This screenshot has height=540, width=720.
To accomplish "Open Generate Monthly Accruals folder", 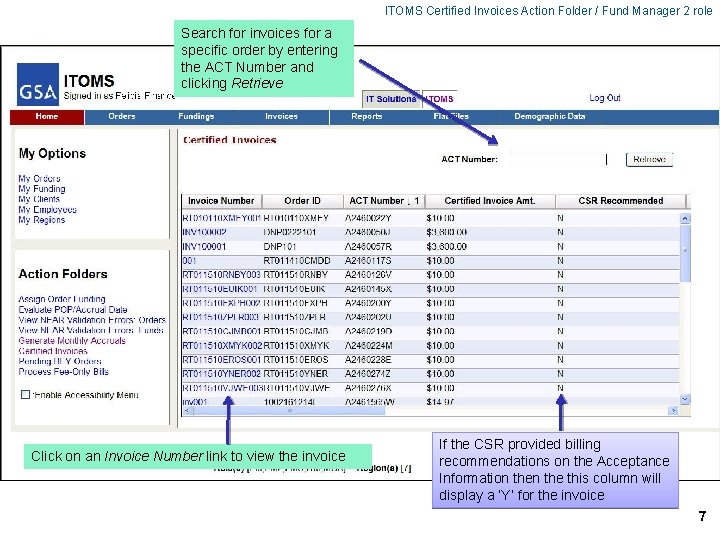I will (72, 341).
